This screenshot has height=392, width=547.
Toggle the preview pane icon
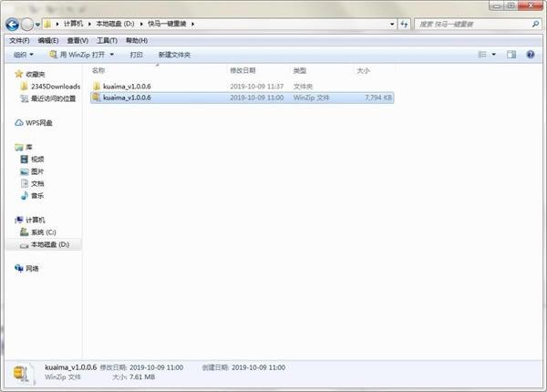pos(511,55)
